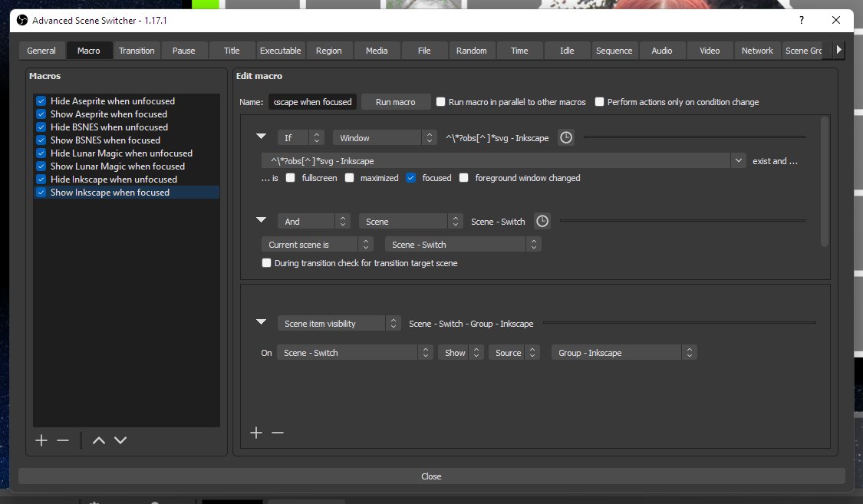Uncheck the Show Aseprite when focused macro
This screenshot has height=504, width=863.
point(41,114)
